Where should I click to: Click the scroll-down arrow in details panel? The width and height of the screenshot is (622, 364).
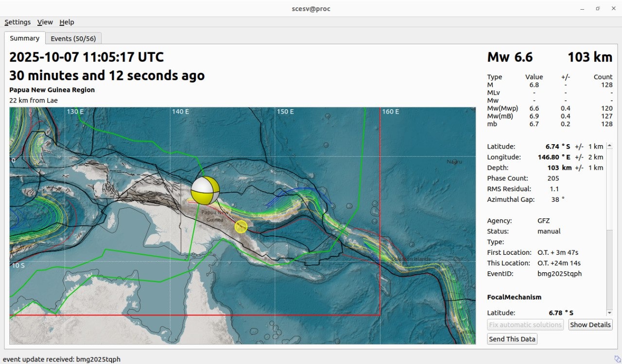(609, 313)
